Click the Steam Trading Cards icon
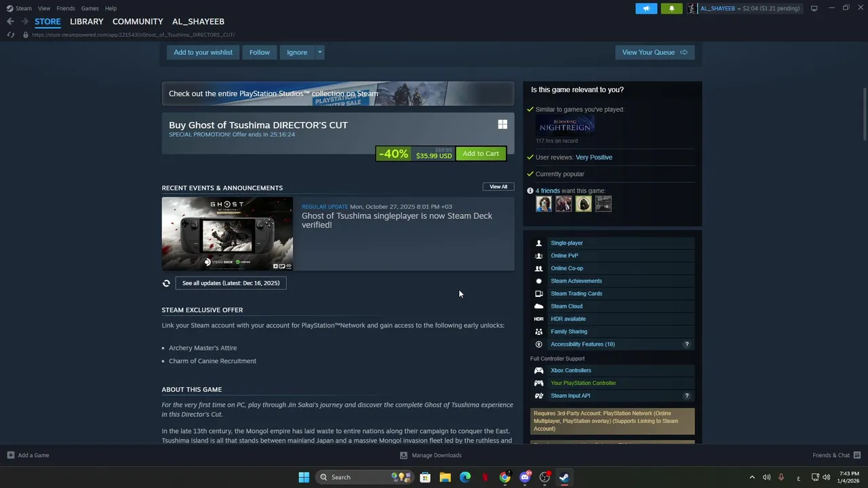Screen dimensions: 868x488 click(x=538, y=294)
